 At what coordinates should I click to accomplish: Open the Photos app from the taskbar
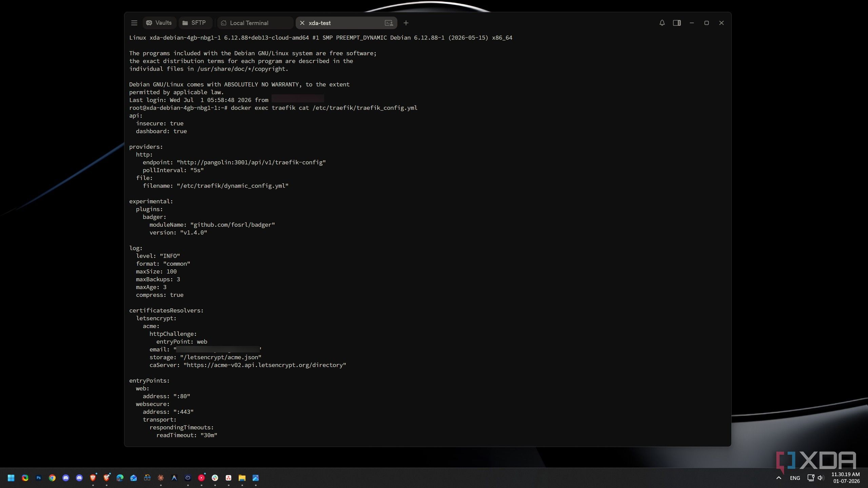(x=256, y=478)
